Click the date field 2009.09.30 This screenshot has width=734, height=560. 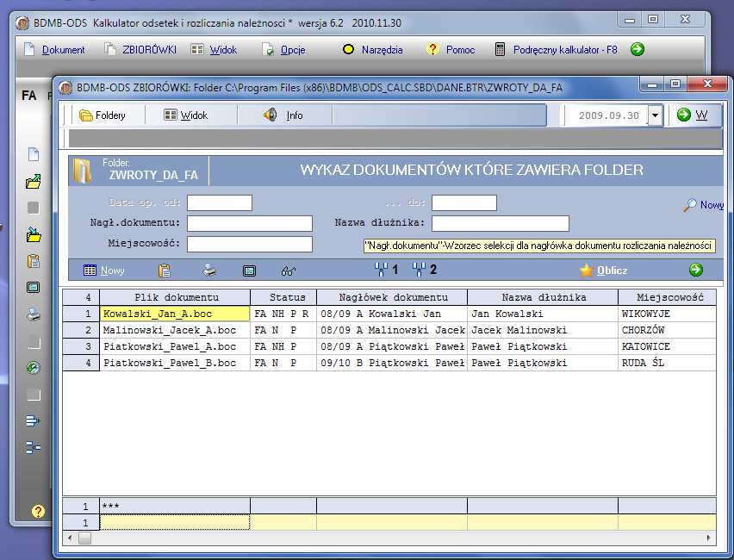tap(607, 115)
